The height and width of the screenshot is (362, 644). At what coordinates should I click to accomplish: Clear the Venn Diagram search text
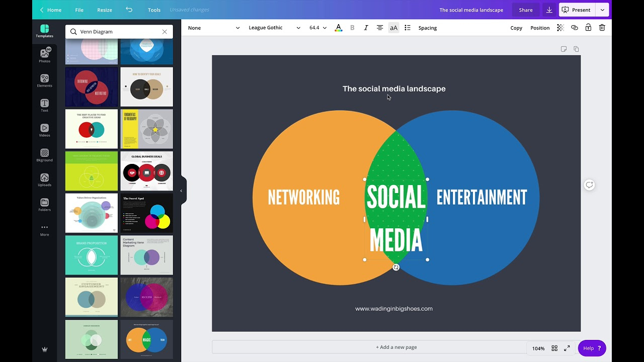click(x=165, y=32)
